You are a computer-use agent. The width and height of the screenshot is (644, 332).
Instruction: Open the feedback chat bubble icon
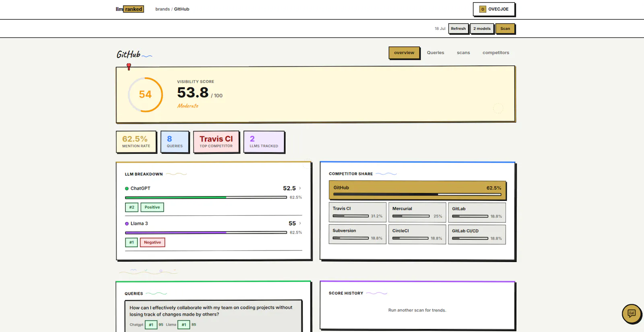coord(632,313)
